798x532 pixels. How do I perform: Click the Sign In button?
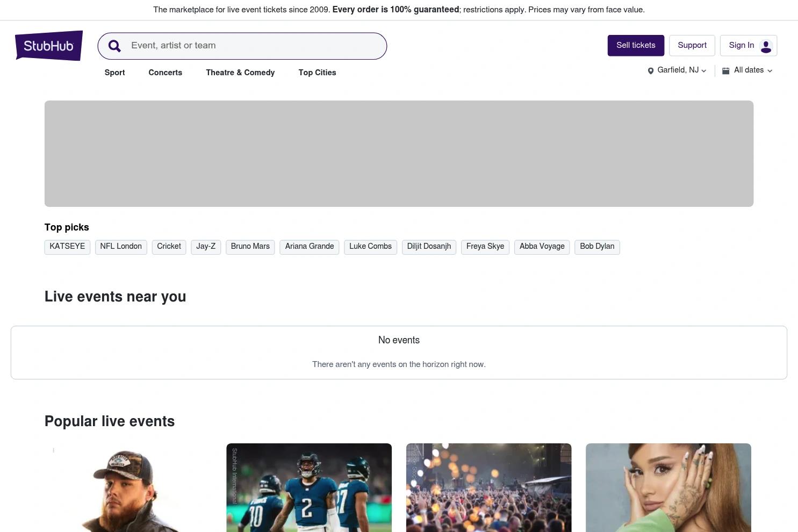(x=749, y=46)
